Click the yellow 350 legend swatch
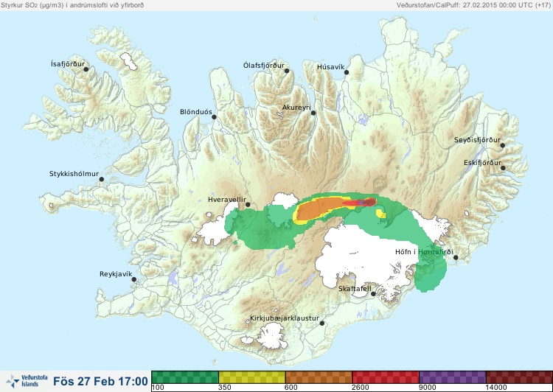 pos(252,377)
